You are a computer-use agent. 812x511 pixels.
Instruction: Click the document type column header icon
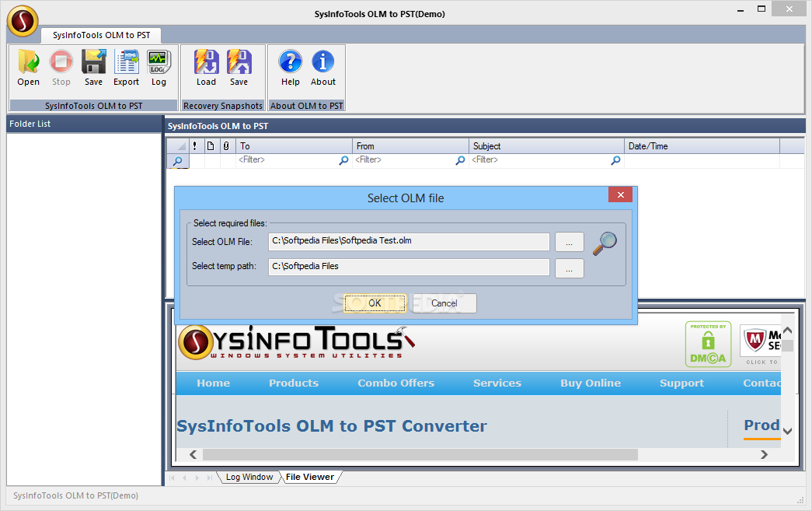point(211,146)
